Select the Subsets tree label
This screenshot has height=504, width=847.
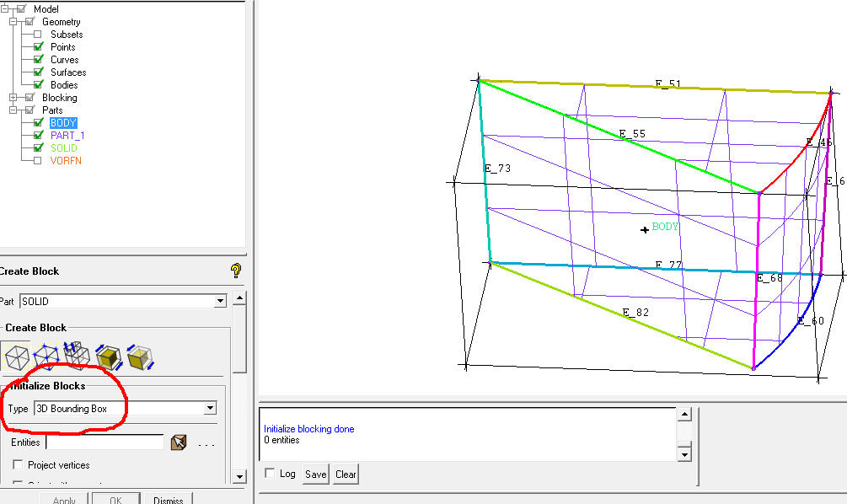coord(67,34)
